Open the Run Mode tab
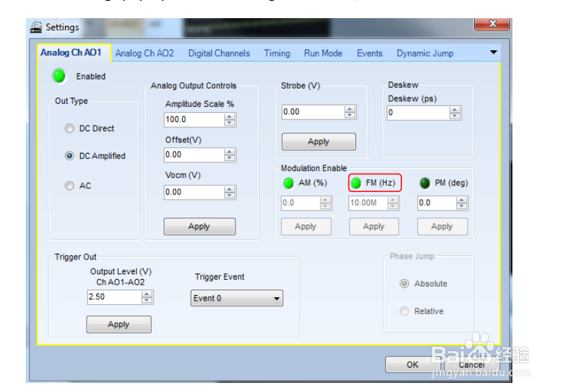Screen dimensions: 562x392 tap(323, 53)
